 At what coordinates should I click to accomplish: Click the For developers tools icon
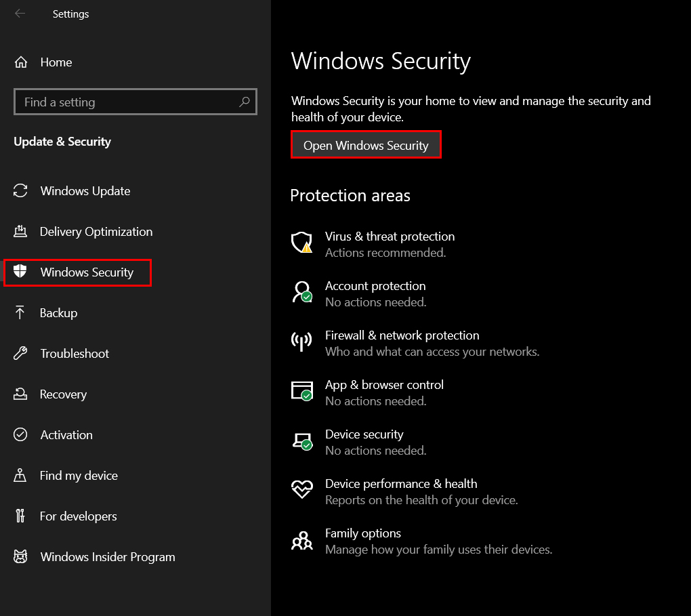coord(20,516)
